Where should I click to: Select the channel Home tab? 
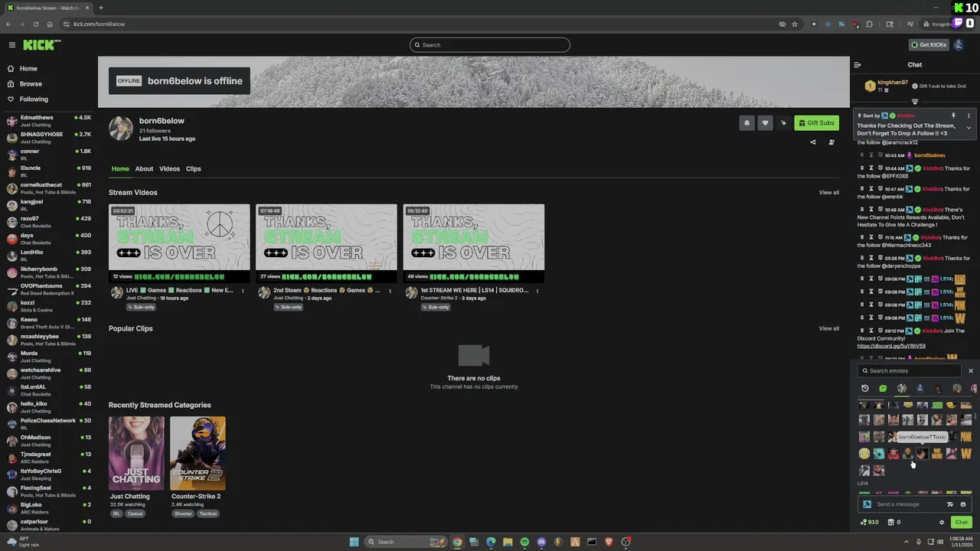point(120,169)
